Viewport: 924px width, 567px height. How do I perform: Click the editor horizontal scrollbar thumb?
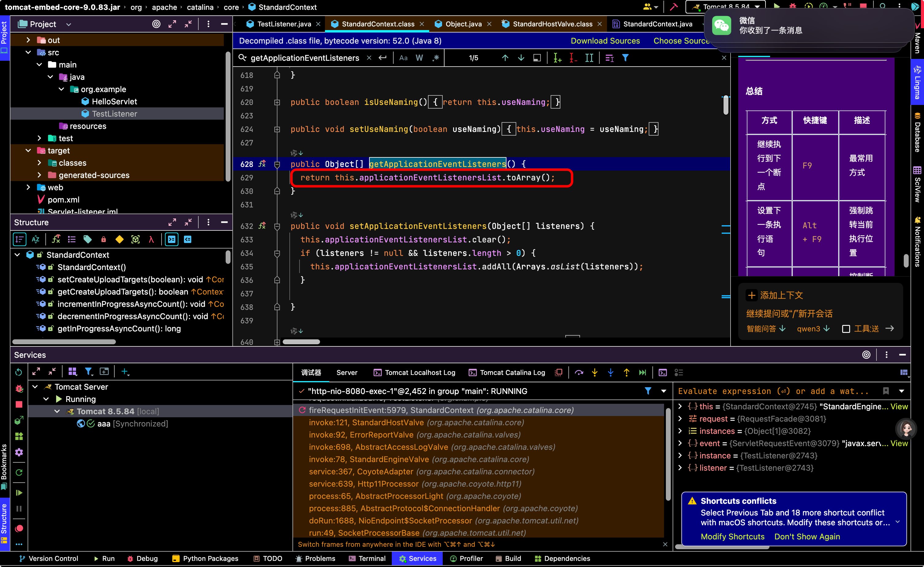301,342
